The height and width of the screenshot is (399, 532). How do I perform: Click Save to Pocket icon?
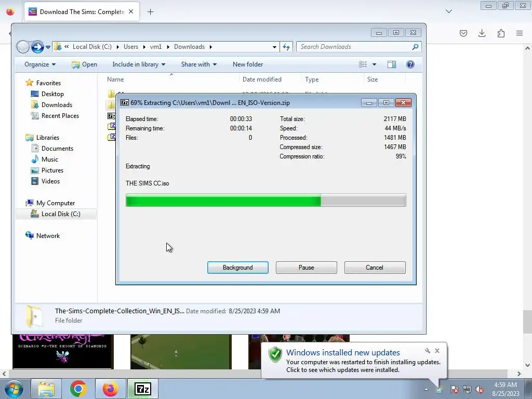(463, 33)
